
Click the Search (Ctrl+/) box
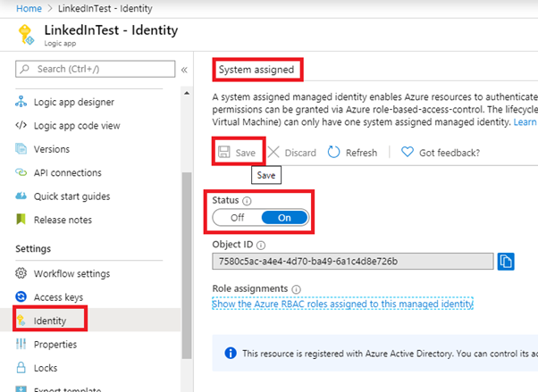(x=97, y=69)
